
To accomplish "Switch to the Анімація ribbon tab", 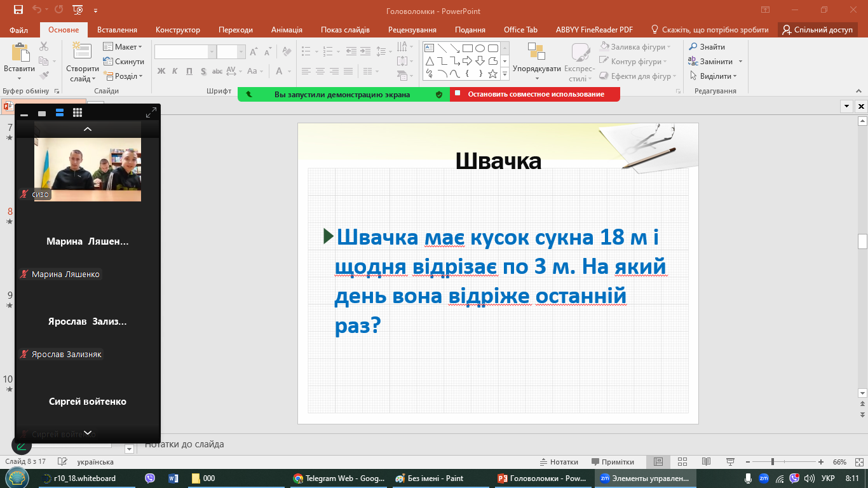I will [x=287, y=30].
